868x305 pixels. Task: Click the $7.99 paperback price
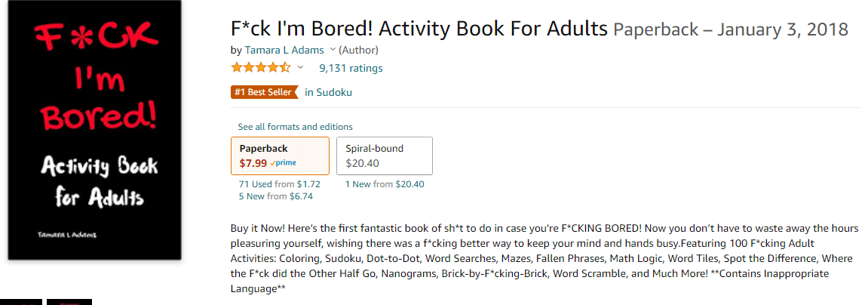(253, 164)
